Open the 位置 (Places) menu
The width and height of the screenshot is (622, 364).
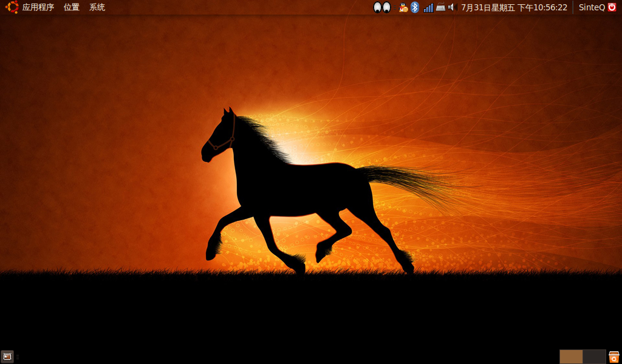[72, 7]
